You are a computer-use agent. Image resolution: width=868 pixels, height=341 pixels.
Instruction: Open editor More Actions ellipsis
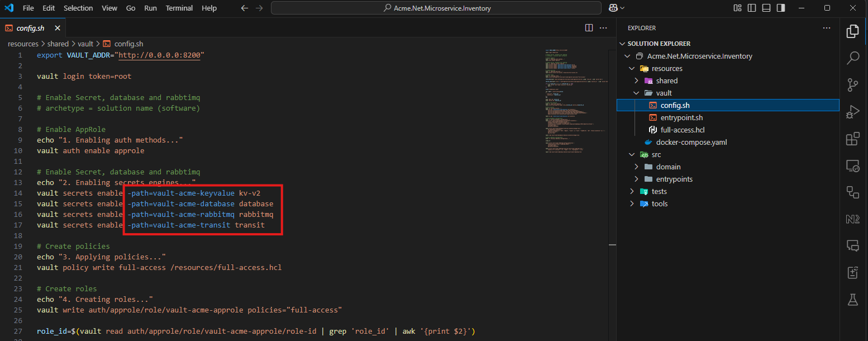click(x=603, y=27)
